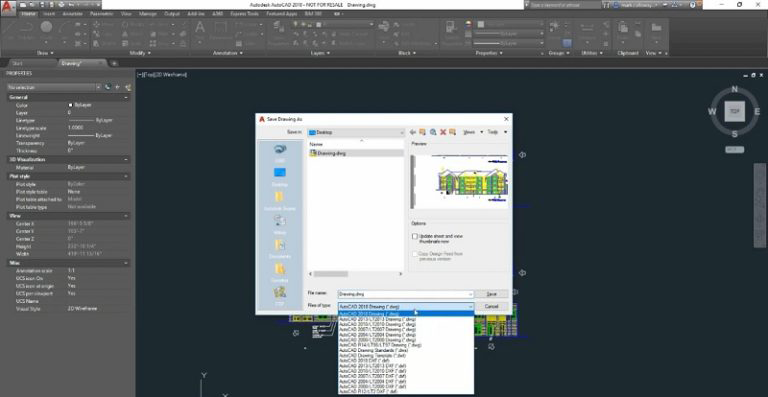Click the Back arrow in Save dialog
The height and width of the screenshot is (397, 768).
point(413,132)
